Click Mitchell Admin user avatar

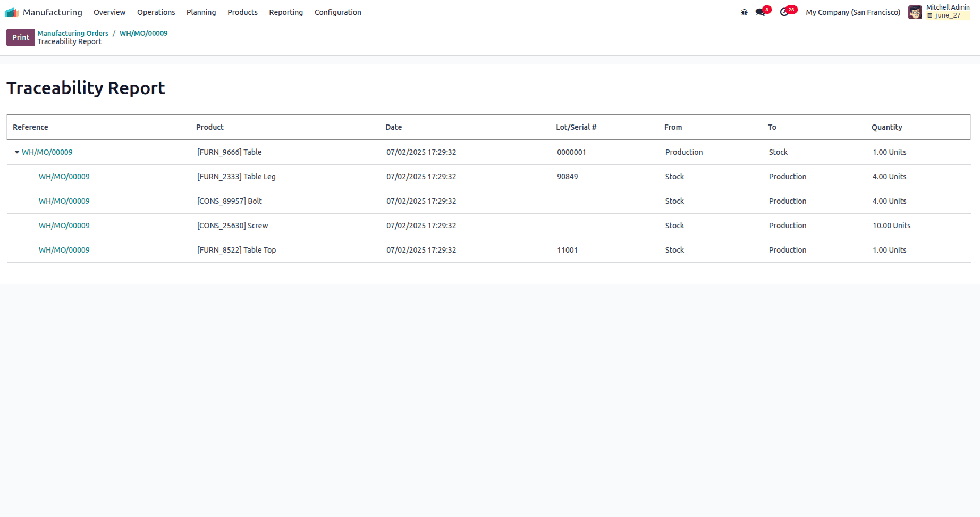coord(915,12)
